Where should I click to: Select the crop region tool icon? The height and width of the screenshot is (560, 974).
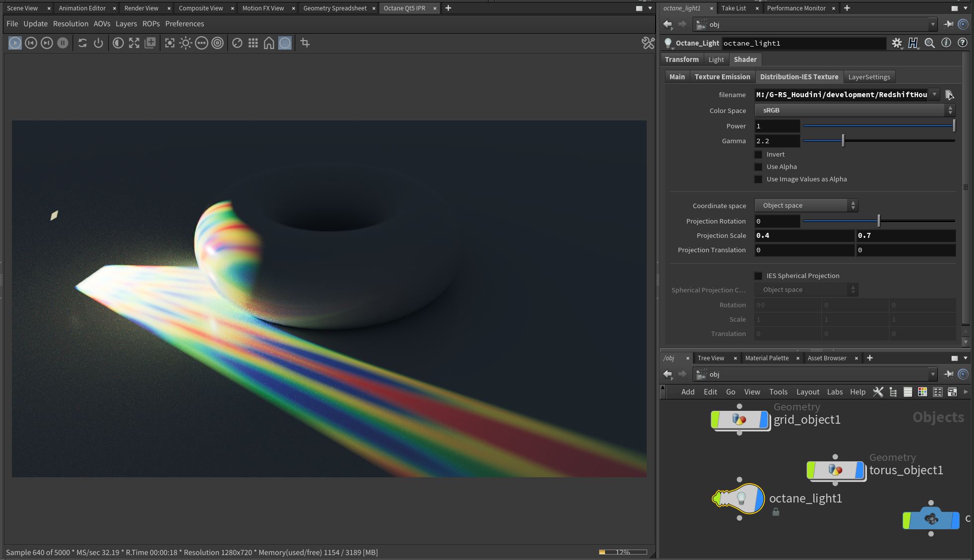(x=305, y=43)
